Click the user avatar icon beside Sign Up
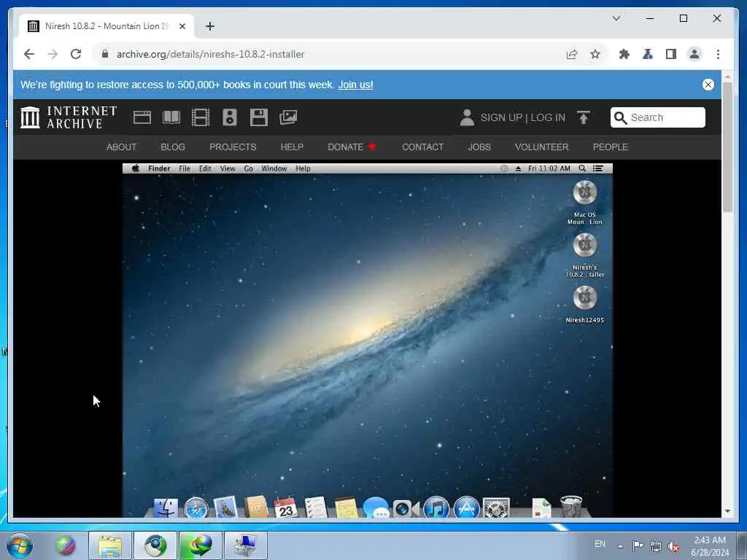 coord(467,117)
